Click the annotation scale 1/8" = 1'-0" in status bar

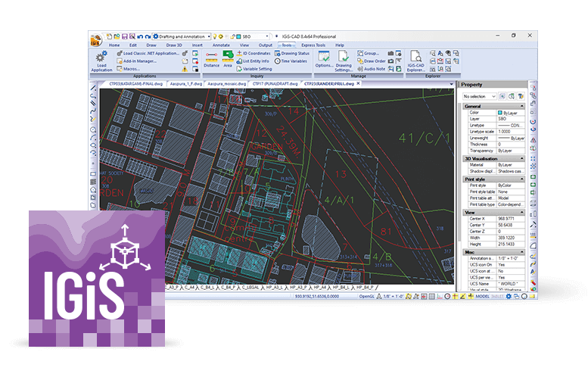click(394, 296)
